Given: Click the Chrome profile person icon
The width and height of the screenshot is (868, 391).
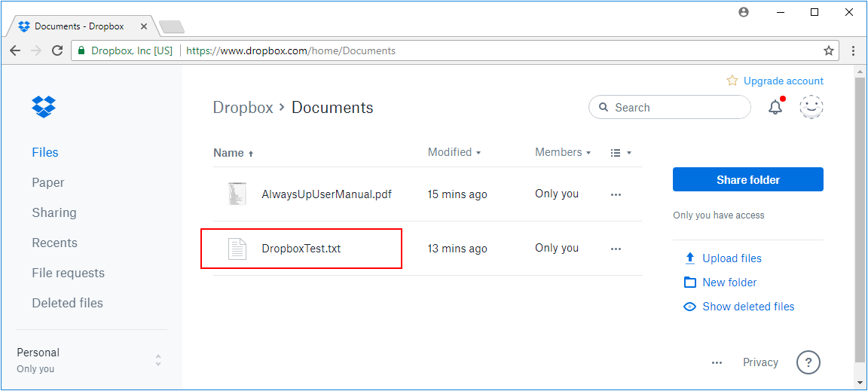Looking at the screenshot, I should click(x=744, y=12).
